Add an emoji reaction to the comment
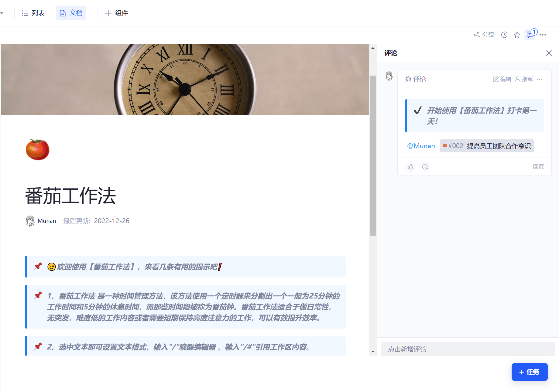This screenshot has height=392, width=559. (425, 167)
